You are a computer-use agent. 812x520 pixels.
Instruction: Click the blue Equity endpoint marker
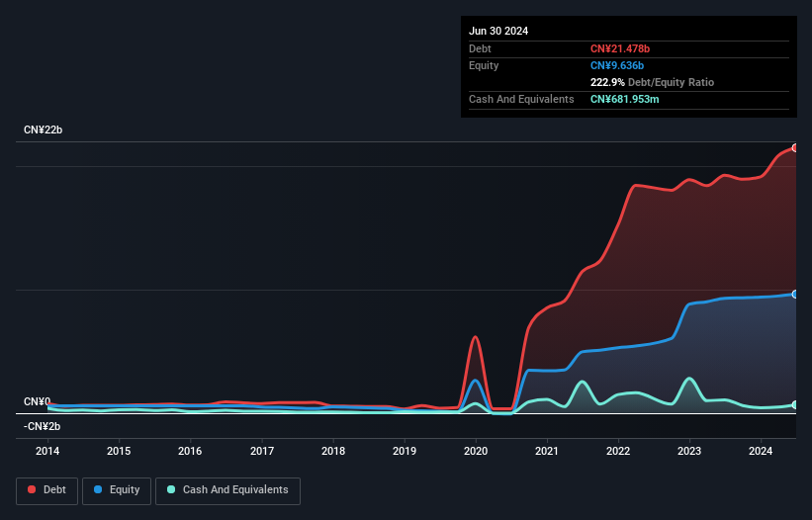795,294
